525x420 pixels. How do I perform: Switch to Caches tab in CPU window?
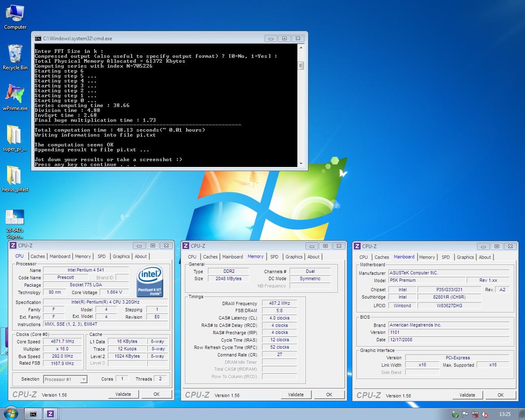coord(38,256)
